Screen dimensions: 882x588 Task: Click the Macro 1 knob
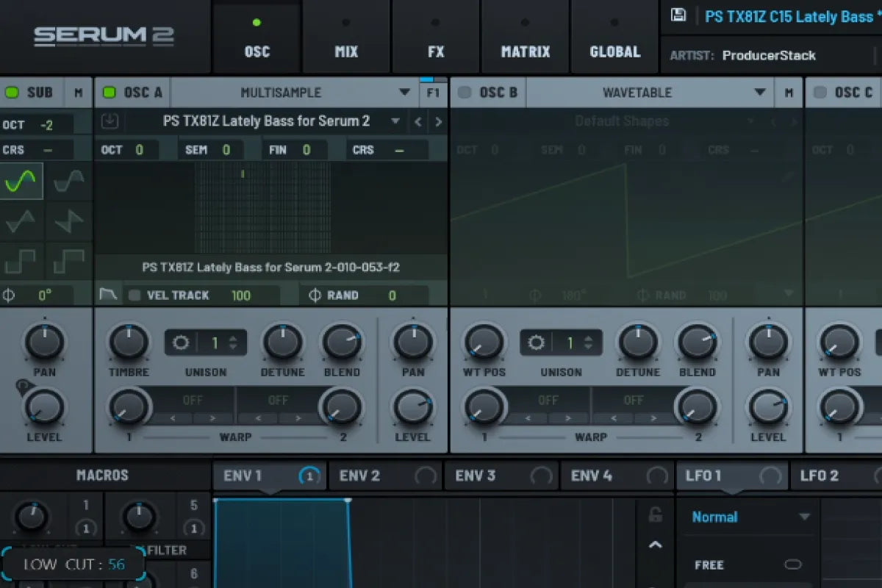click(32, 517)
